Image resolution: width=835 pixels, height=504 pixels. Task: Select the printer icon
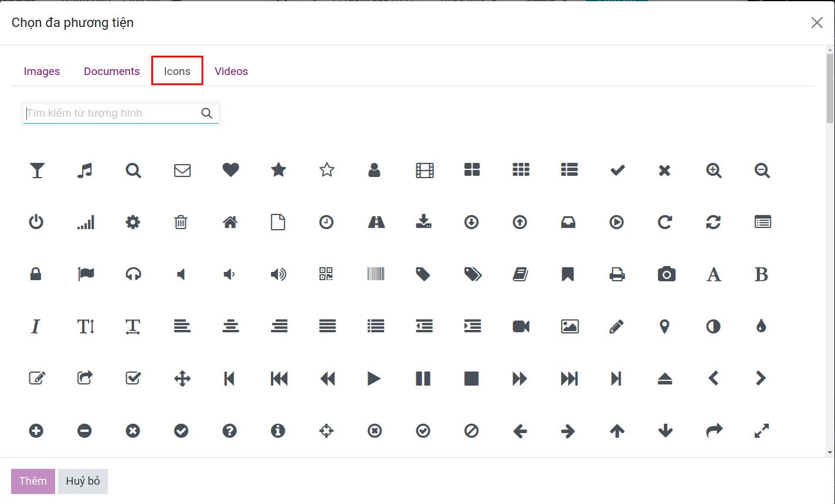pos(617,274)
